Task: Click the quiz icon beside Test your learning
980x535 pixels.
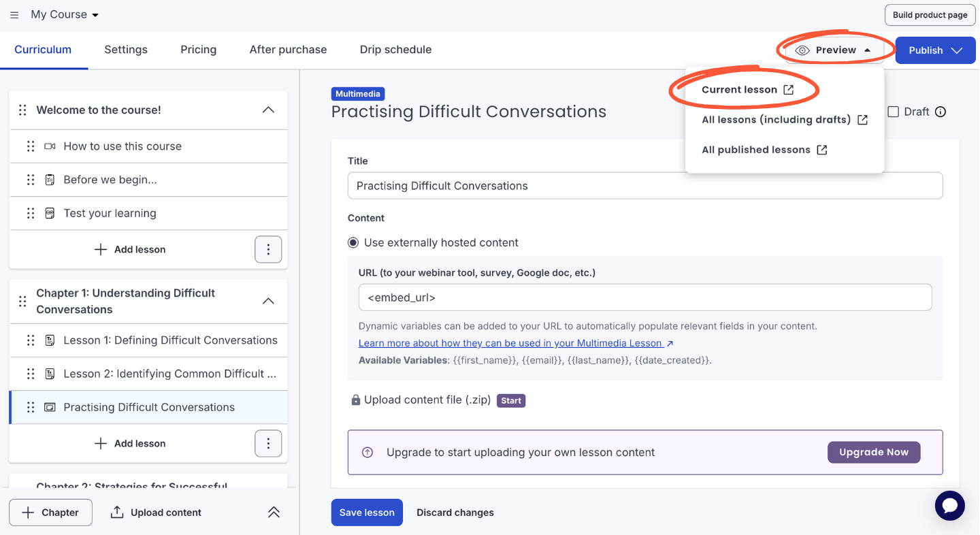Action: click(x=50, y=213)
